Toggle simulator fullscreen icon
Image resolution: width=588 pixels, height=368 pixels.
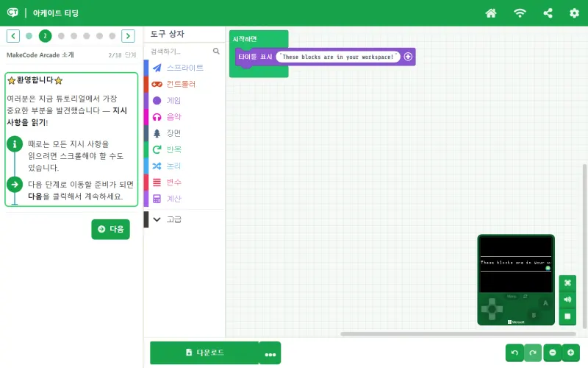[567, 283]
